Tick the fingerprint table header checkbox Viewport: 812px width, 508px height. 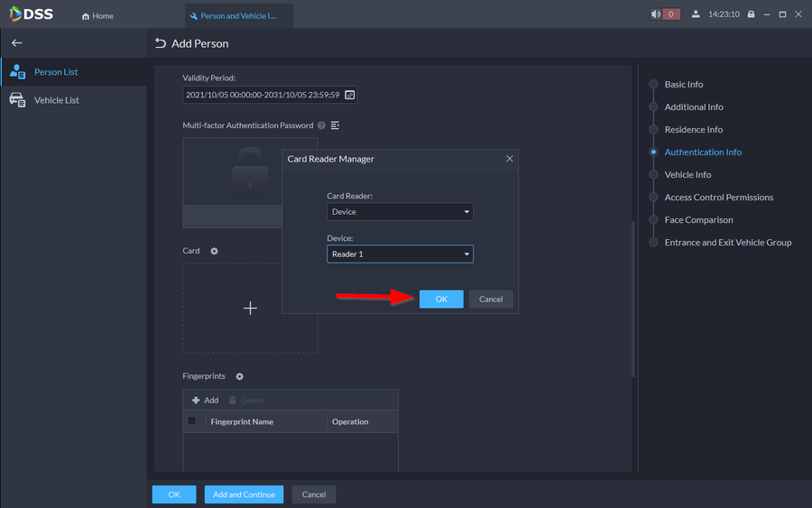point(191,421)
